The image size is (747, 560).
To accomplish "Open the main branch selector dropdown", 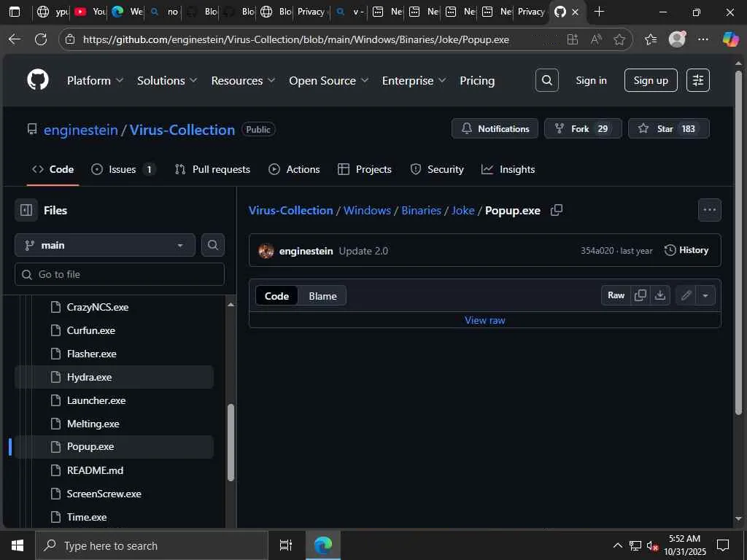I will pos(105,245).
